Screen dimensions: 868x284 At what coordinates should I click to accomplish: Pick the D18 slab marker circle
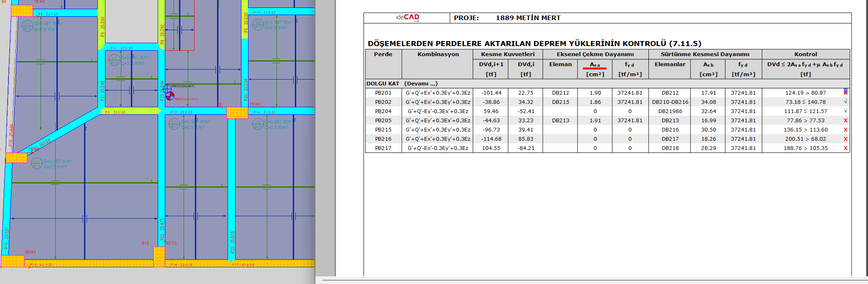258,124
